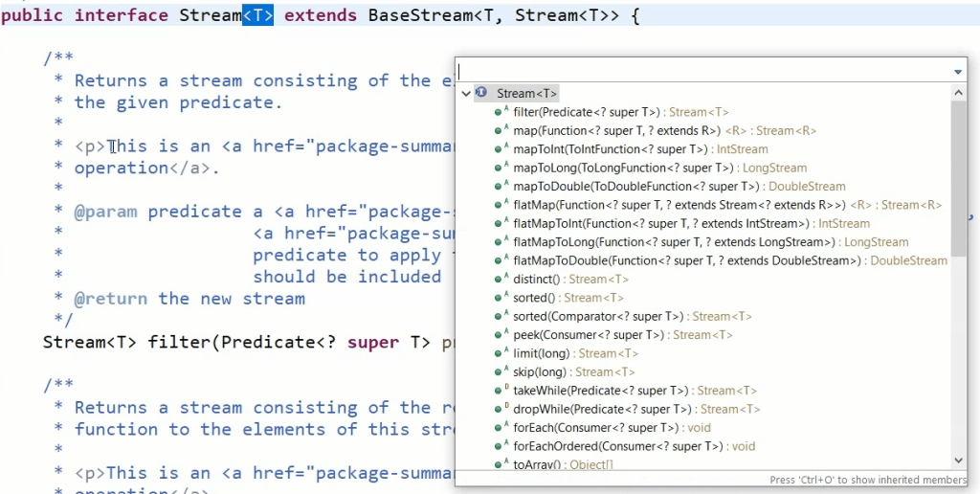Screen dimensions: 980x494
Task: Click the method icon beside mapToInt
Action: coord(501,148)
